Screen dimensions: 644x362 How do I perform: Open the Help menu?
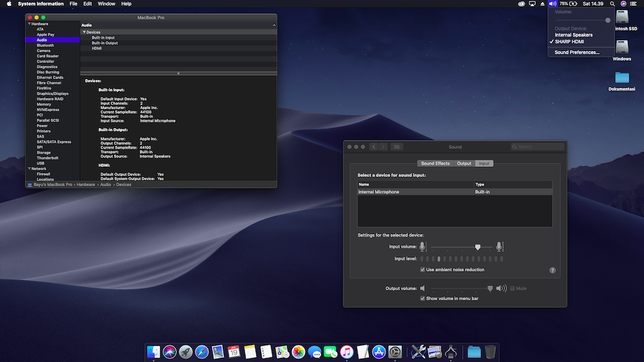pyautogui.click(x=126, y=4)
